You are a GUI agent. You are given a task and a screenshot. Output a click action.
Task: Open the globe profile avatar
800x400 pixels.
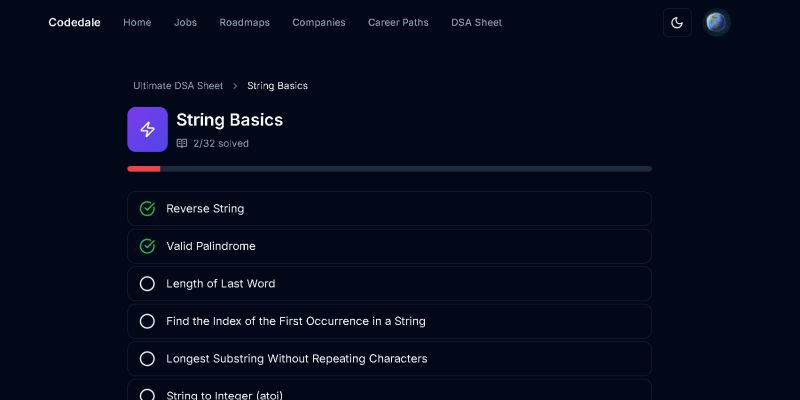click(716, 22)
